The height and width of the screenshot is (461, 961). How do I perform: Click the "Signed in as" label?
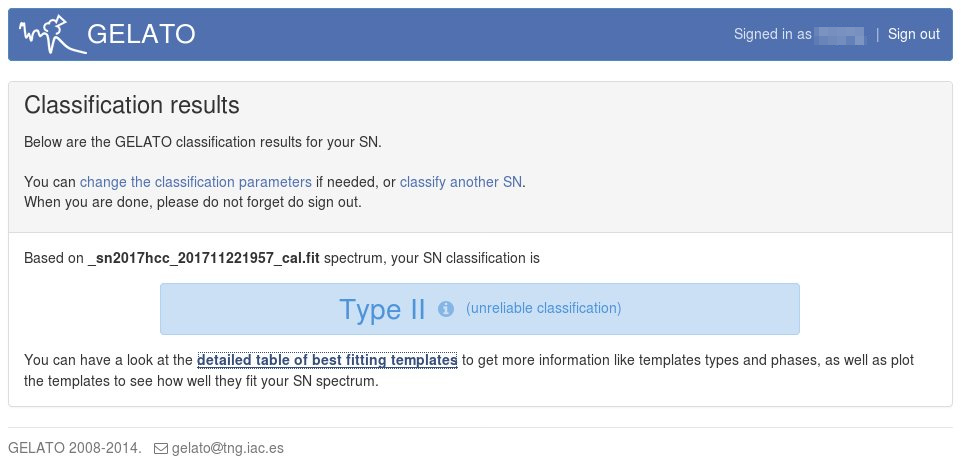(x=773, y=34)
